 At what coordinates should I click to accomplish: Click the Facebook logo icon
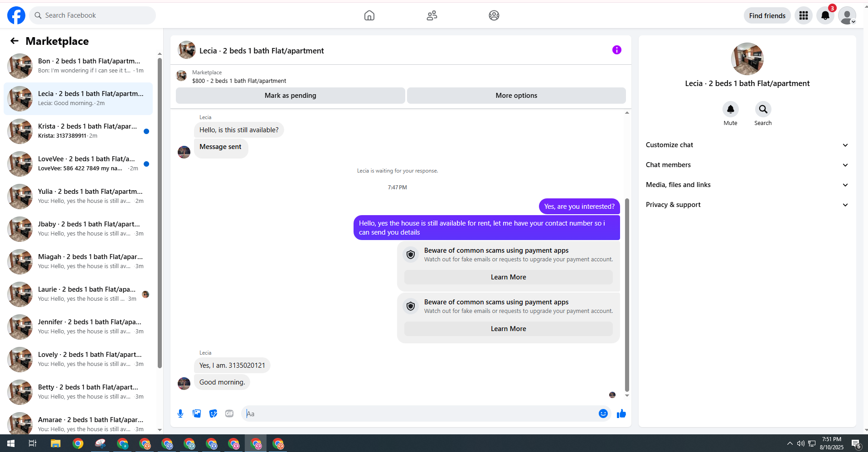click(16, 15)
